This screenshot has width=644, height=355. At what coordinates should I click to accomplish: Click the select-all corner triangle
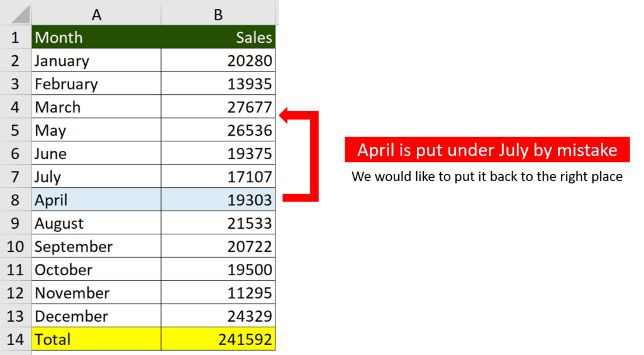point(21,14)
